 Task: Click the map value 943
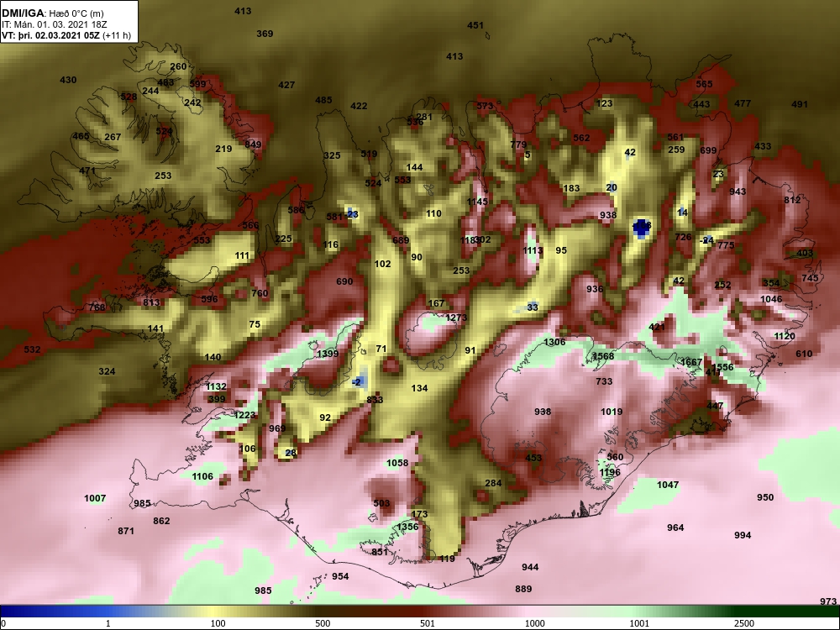738,192
